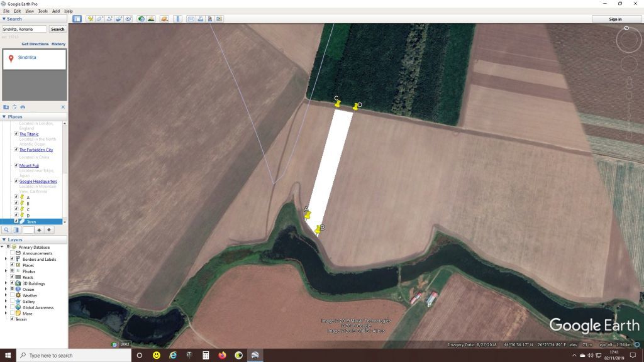Collapse the Places panel header
644x362 pixels.
pos(4,117)
